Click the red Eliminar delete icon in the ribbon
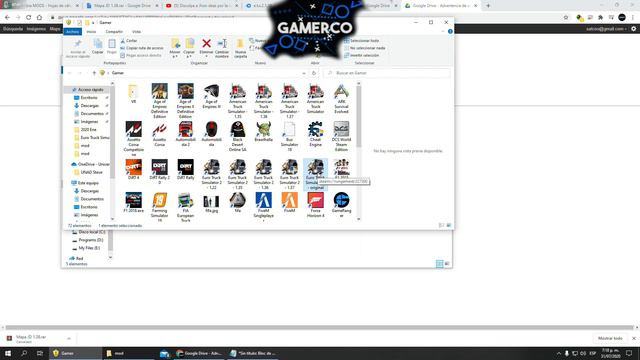Image resolution: width=640 pixels, height=360 pixels. click(207, 43)
